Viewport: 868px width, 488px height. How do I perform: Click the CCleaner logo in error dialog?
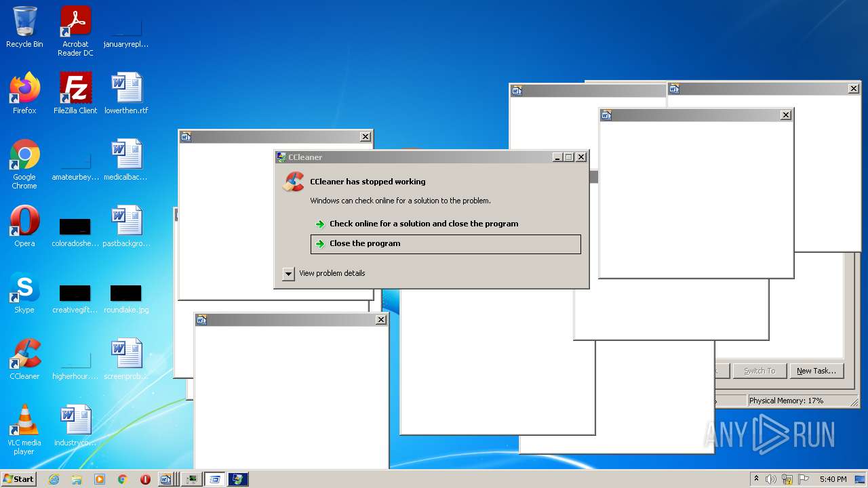(x=294, y=182)
